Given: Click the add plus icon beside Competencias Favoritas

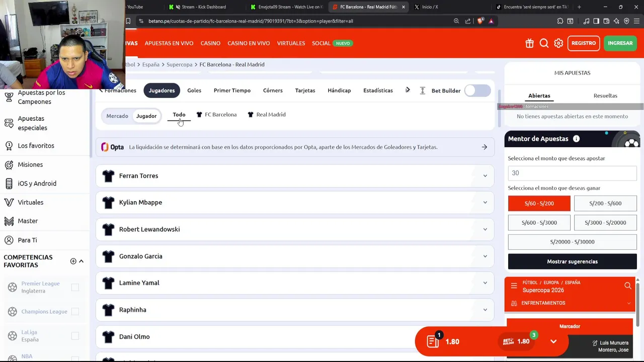Looking at the screenshot, I should click(73, 261).
